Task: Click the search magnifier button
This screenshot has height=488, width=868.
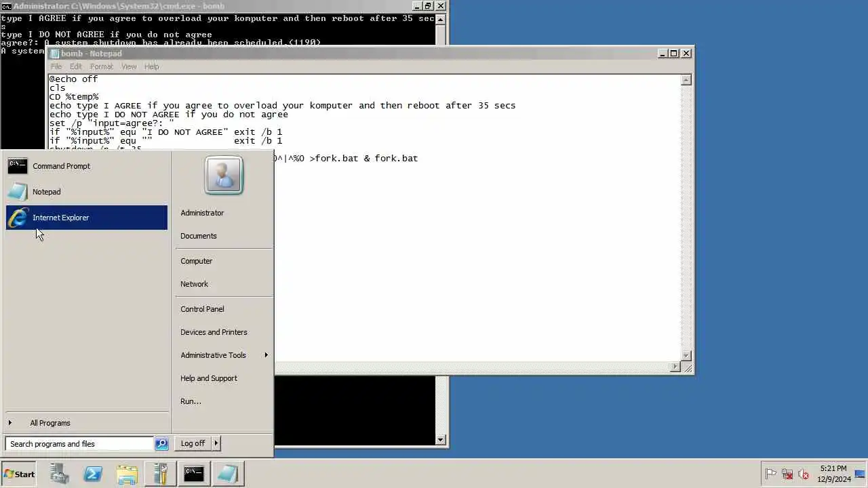Action: pyautogui.click(x=161, y=444)
